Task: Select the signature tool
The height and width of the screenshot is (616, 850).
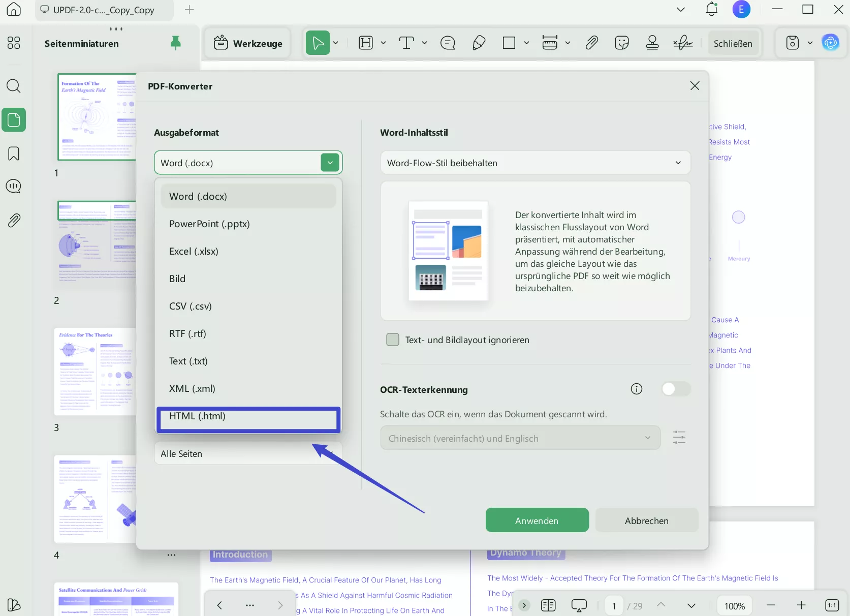Action: tap(682, 43)
